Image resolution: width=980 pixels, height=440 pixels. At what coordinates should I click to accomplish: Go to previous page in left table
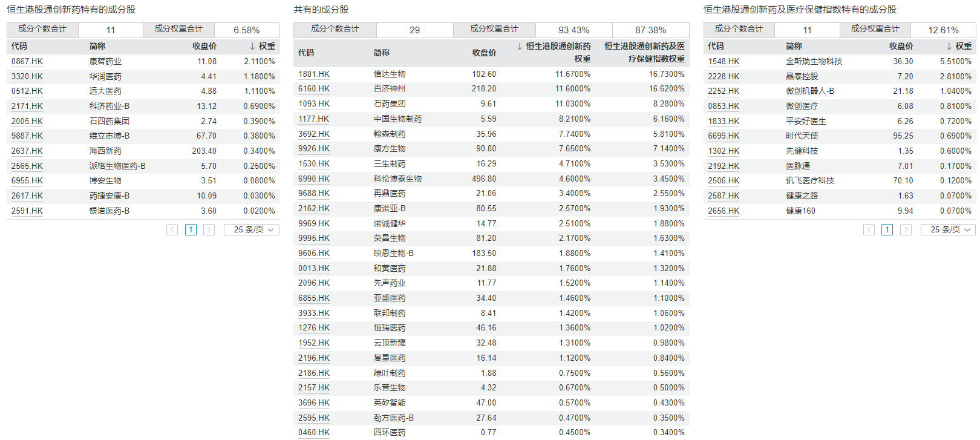click(x=172, y=230)
